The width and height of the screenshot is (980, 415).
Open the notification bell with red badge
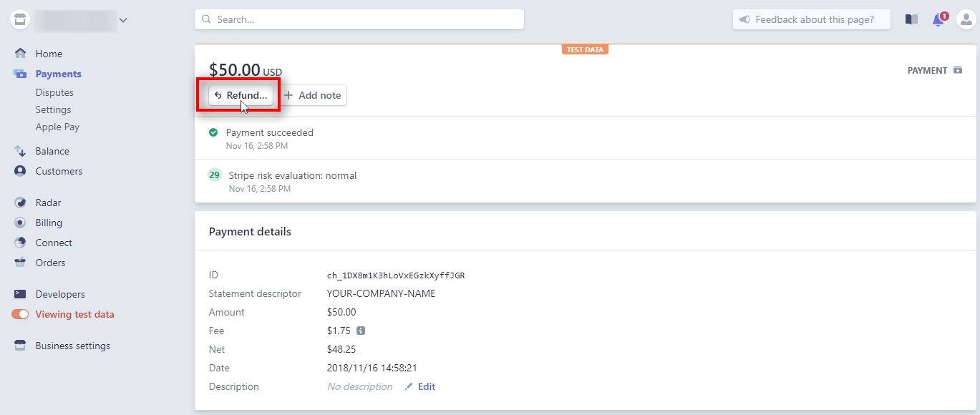pyautogui.click(x=938, y=19)
